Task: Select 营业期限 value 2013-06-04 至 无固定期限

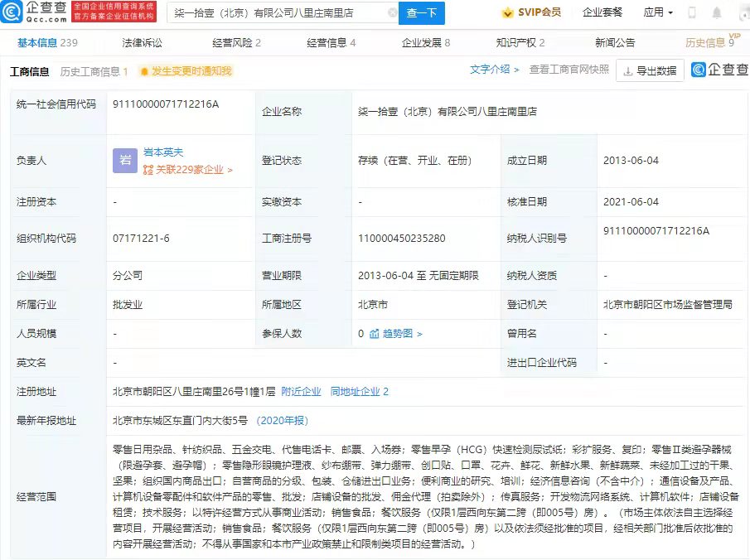Action: [418, 276]
